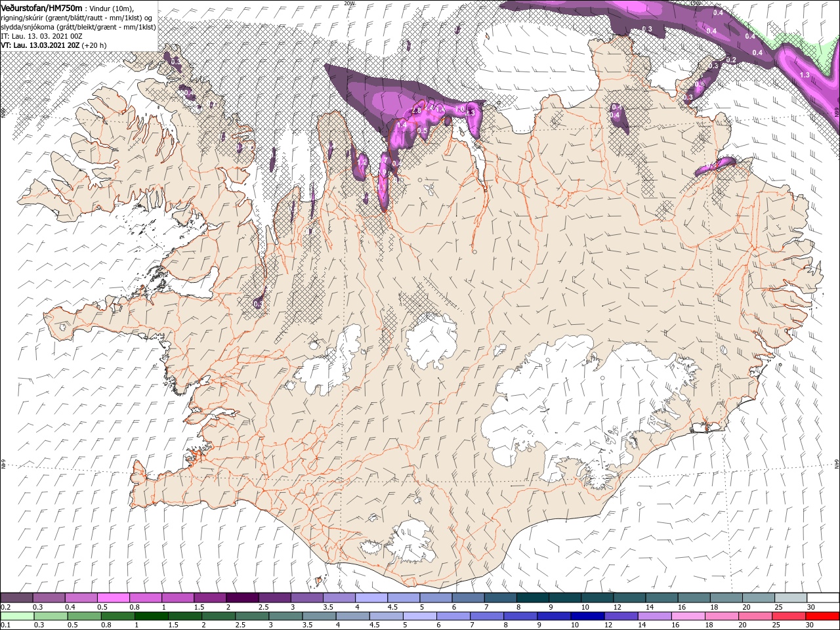This screenshot has height=630, width=840.
Task: Pick the light green 0.3 swatch, lower legend row
Action: [51, 616]
